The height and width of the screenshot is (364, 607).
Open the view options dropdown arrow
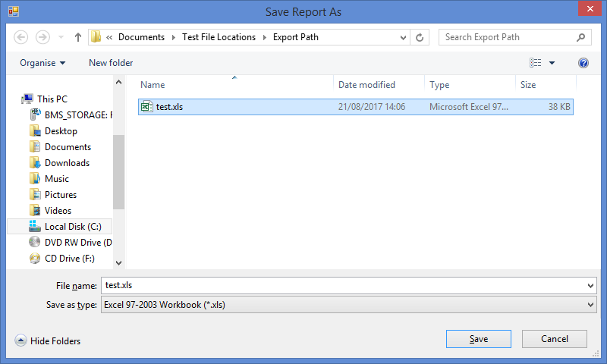552,63
